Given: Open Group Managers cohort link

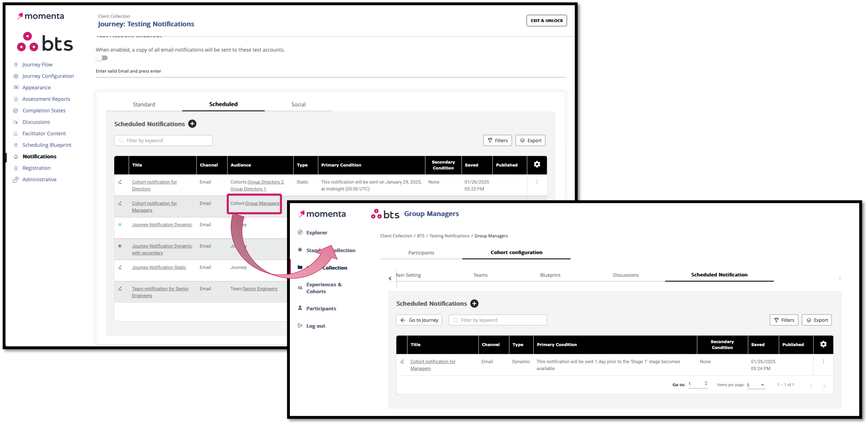Looking at the screenshot, I should 262,203.
